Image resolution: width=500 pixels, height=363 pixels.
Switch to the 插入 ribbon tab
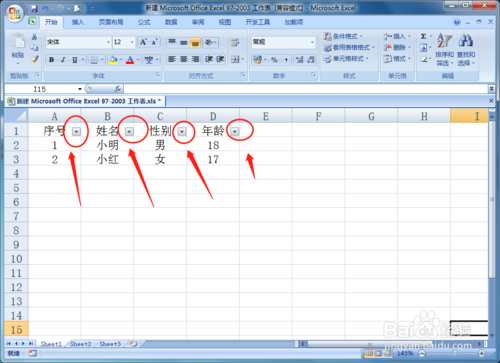(x=78, y=22)
